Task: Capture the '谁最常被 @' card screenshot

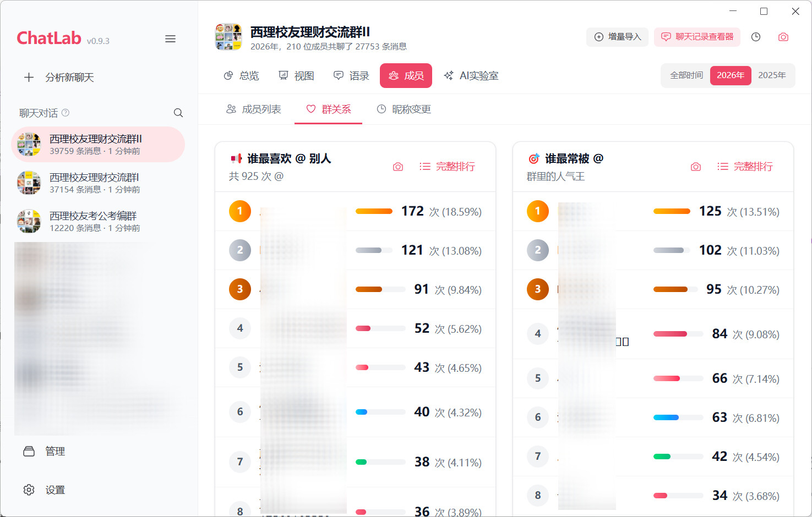Action: point(696,167)
